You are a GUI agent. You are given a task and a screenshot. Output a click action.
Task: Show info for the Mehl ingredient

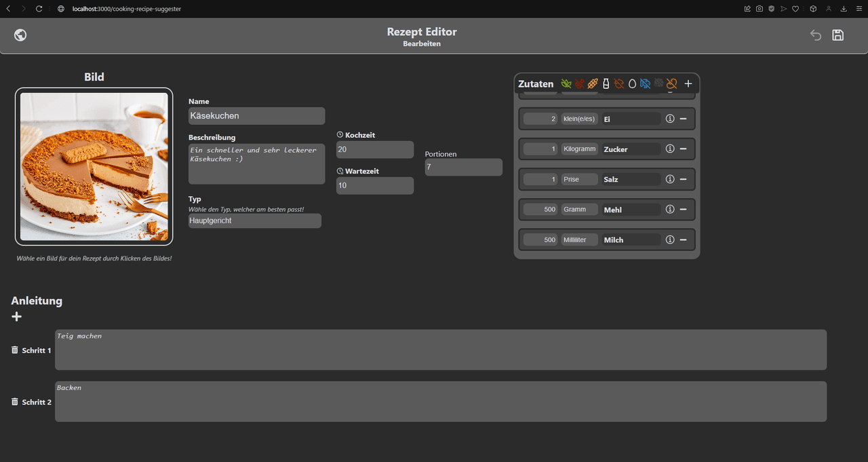[x=670, y=210]
